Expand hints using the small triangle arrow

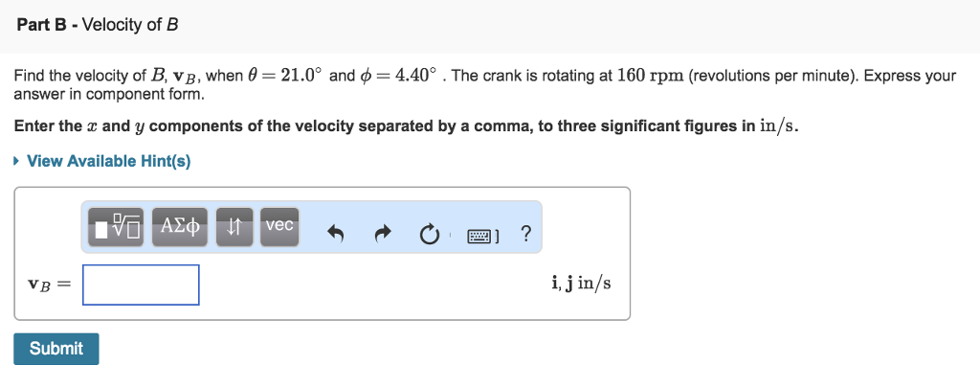[17, 162]
